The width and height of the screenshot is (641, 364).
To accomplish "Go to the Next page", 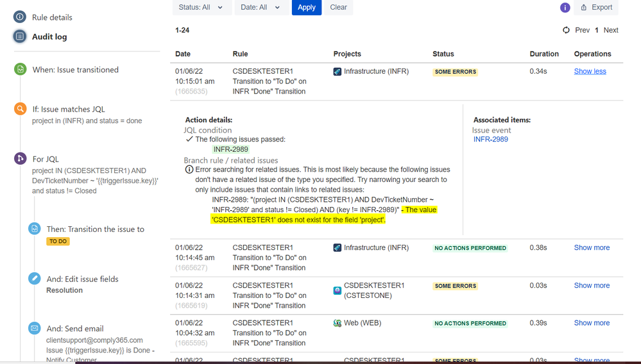I will [x=611, y=30].
